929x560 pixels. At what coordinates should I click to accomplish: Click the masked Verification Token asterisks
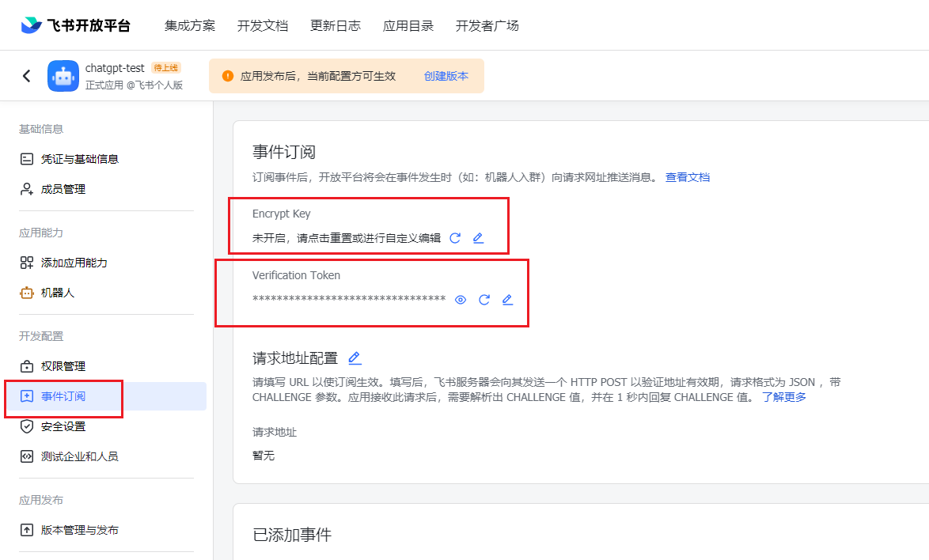349,299
